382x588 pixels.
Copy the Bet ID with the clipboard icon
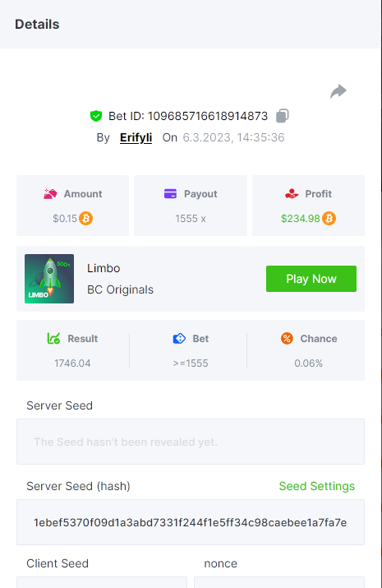[283, 116]
